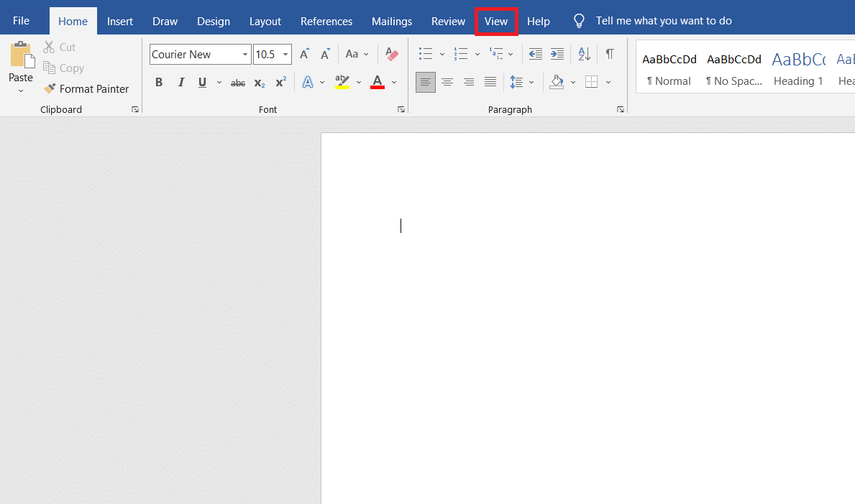Open the File menu

point(22,21)
